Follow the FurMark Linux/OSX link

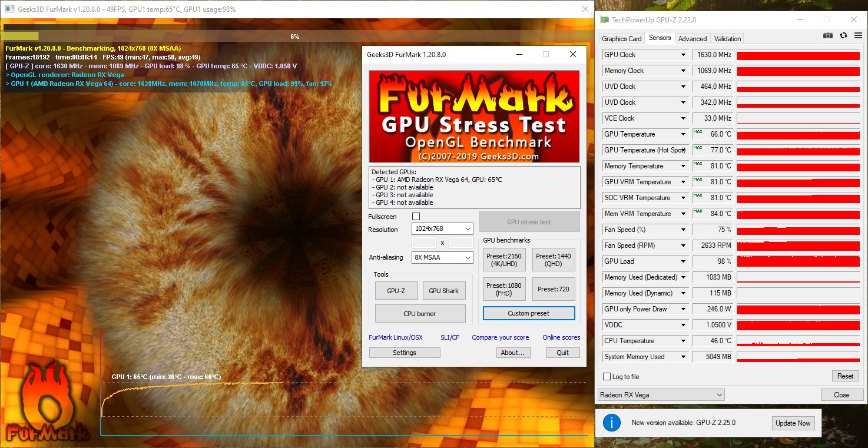pyautogui.click(x=396, y=337)
